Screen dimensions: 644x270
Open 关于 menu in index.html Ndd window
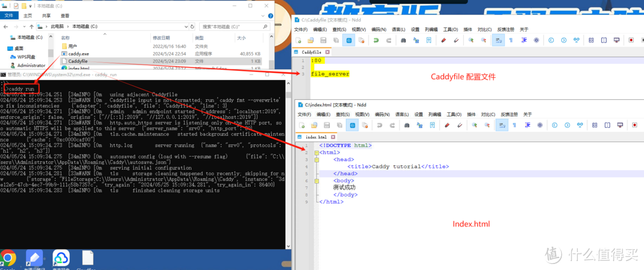point(528,115)
